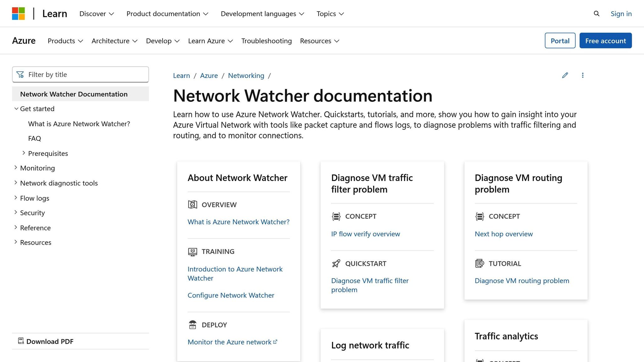Screen dimensions: 644x362
Task: Open What is Azure Network Watcher? card link
Action: pos(238,222)
